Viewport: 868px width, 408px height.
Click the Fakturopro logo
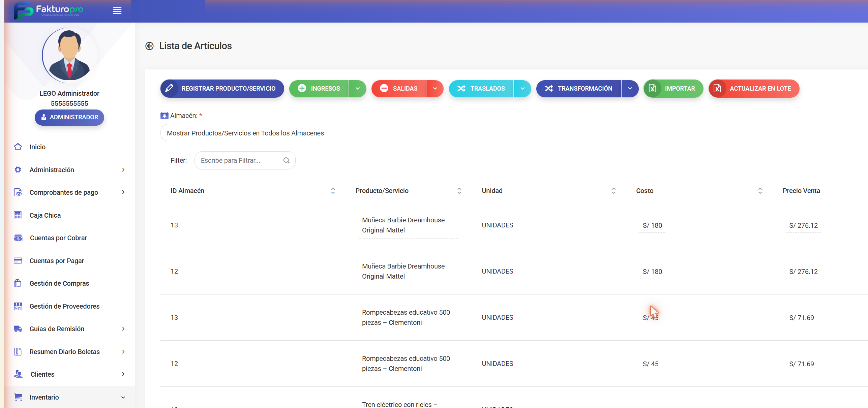49,10
